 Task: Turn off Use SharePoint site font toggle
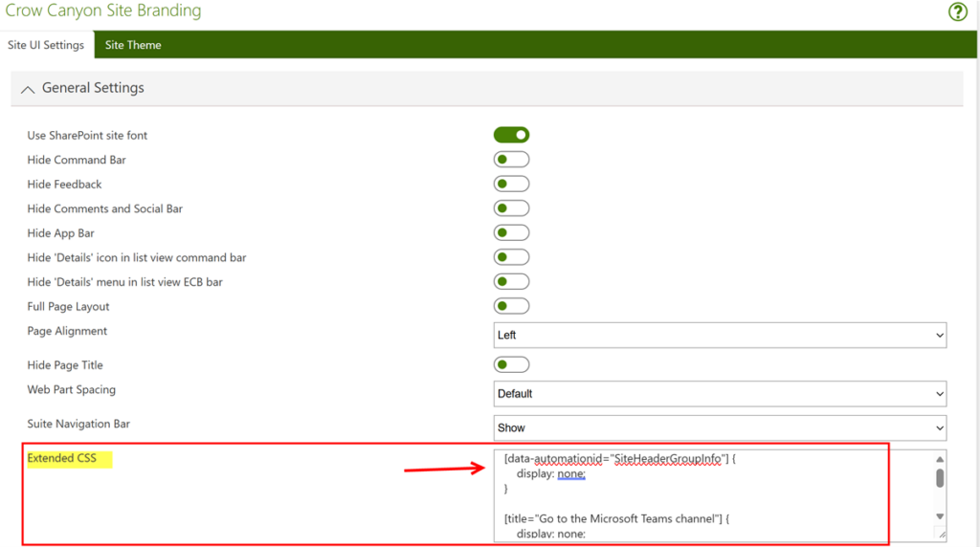pyautogui.click(x=511, y=135)
